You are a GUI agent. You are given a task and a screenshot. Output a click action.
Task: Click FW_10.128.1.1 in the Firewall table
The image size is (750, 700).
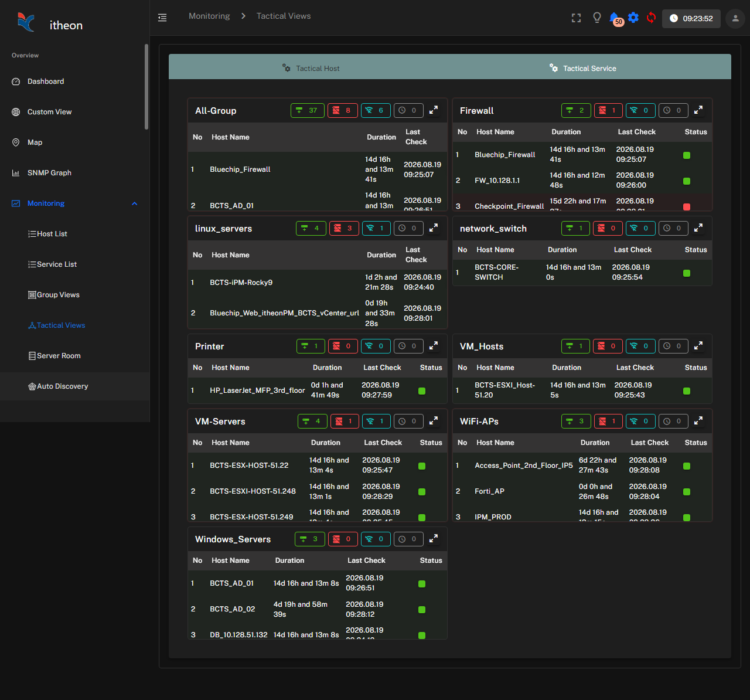click(x=497, y=181)
